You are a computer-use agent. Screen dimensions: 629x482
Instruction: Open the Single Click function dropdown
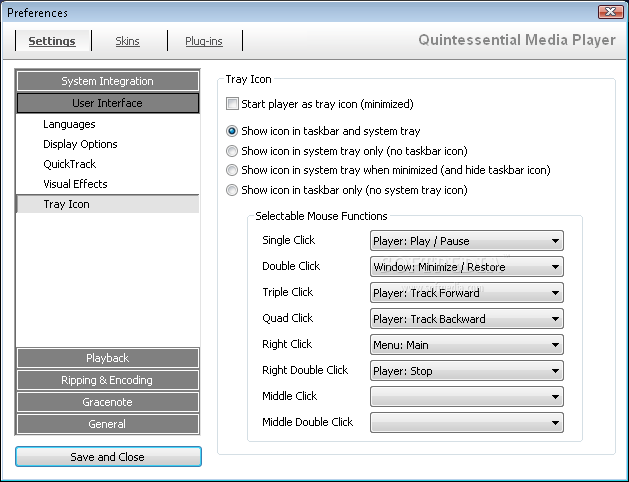pos(467,241)
